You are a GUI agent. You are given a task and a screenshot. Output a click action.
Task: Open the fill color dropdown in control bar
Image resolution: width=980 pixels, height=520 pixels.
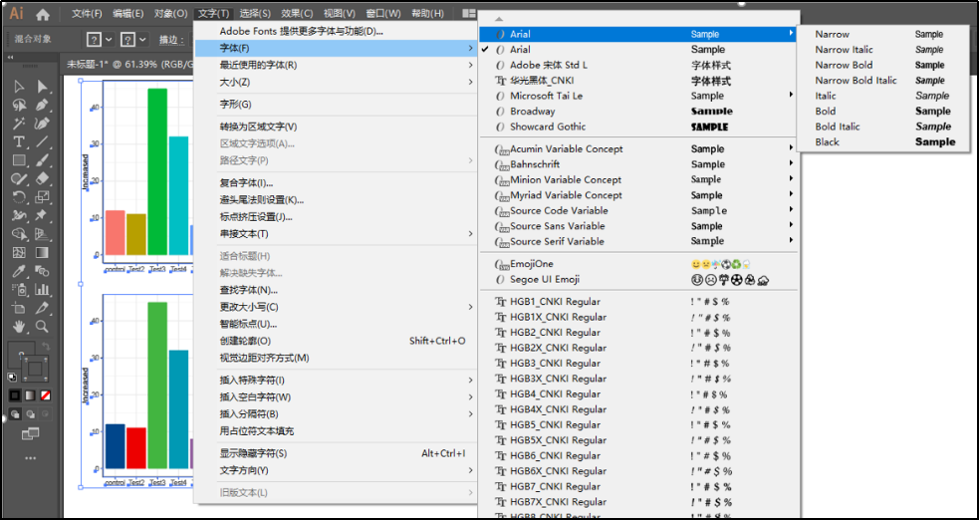click(110, 40)
